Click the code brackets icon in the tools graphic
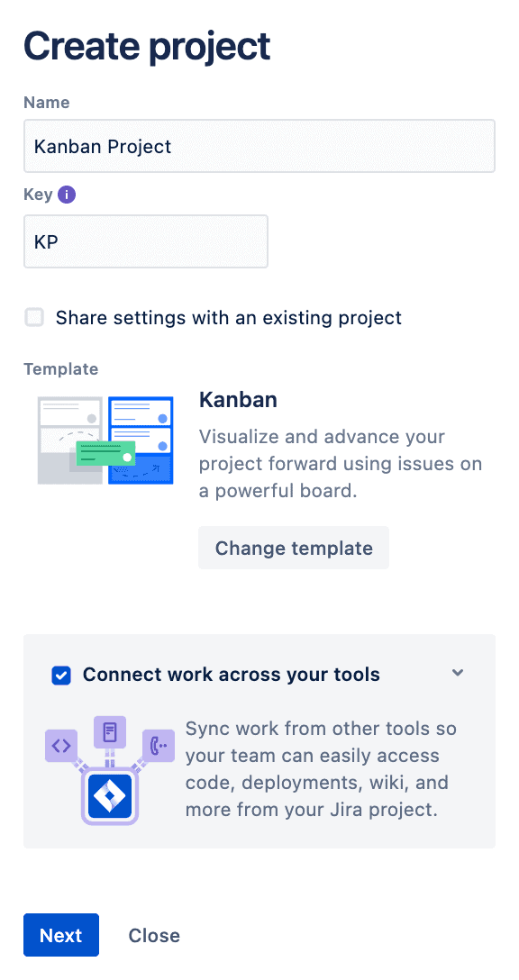Viewport: 519px width, 980px height. (x=61, y=746)
